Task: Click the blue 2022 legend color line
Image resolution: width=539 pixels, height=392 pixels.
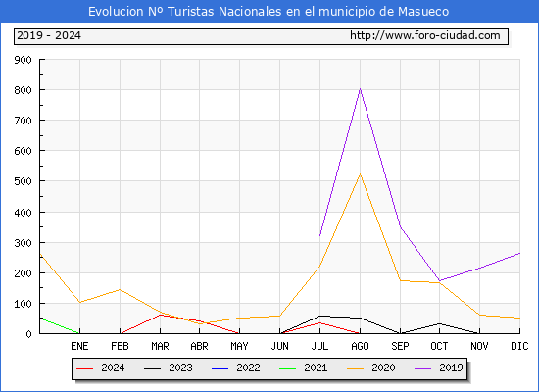Action: [220, 368]
